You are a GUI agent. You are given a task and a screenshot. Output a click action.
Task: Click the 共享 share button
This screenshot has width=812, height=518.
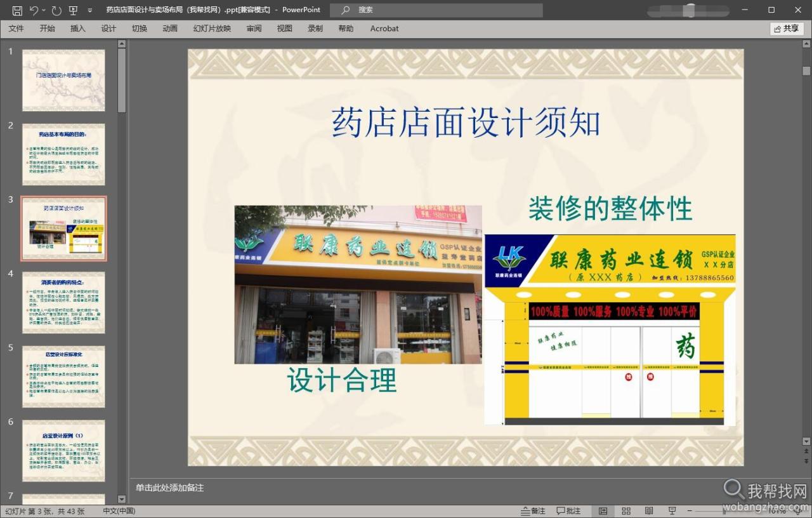pos(787,29)
